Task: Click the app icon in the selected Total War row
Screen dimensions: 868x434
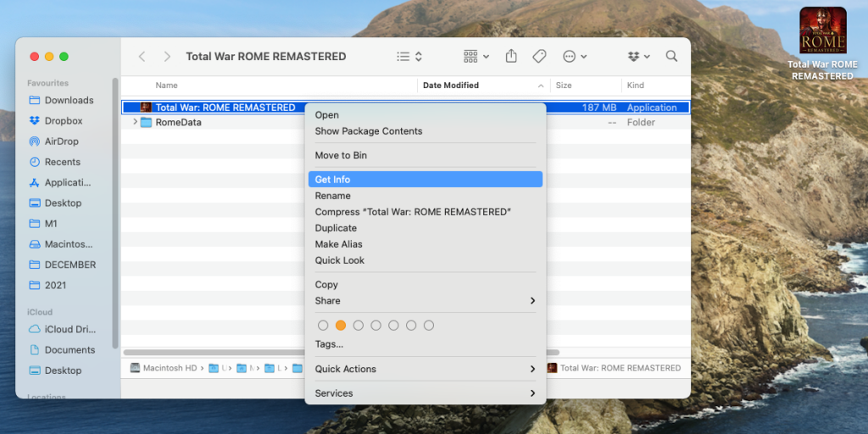Action: 146,108
